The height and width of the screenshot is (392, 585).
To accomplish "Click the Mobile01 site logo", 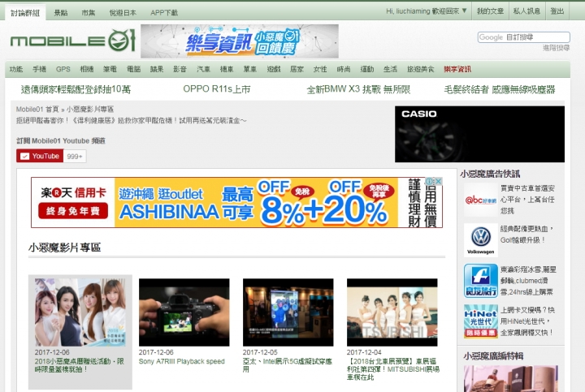I will [x=72, y=41].
